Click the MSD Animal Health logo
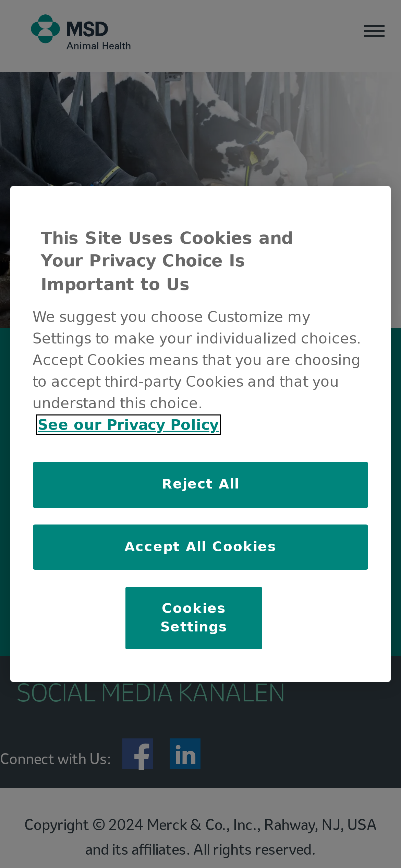401x868 pixels. [81, 33]
